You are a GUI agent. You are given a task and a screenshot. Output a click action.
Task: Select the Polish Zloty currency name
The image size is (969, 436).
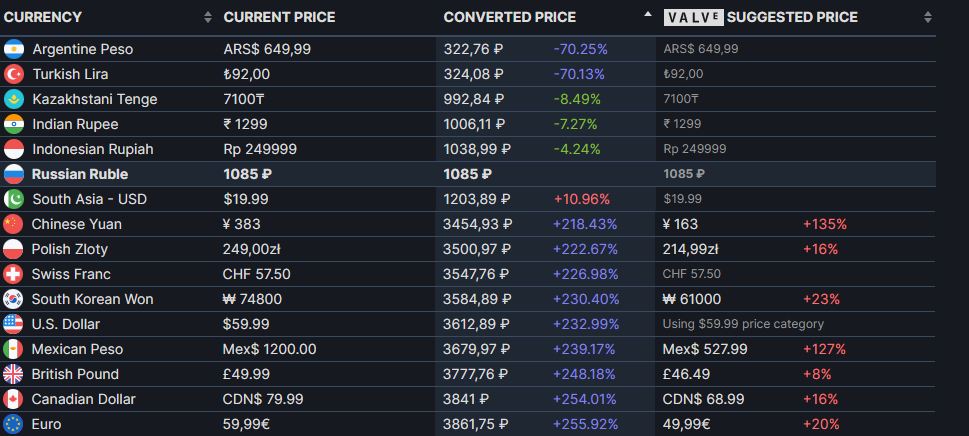pyautogui.click(x=70, y=249)
